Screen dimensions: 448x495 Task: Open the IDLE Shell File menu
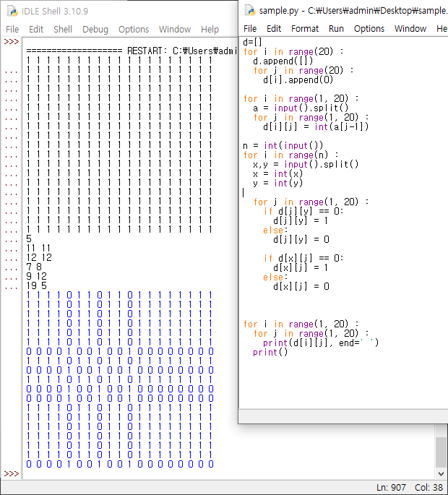pyautogui.click(x=12, y=30)
